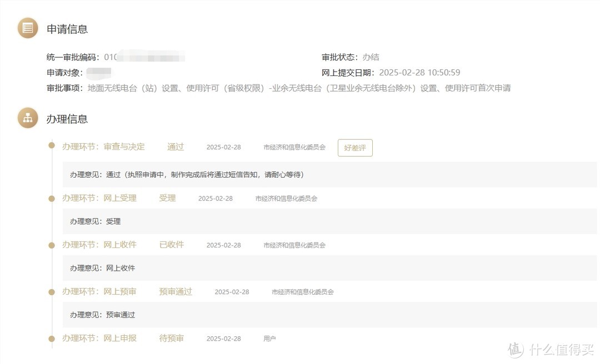Select the timeline dot beside 审查与决定
The height and width of the screenshot is (364, 600).
tap(52, 146)
